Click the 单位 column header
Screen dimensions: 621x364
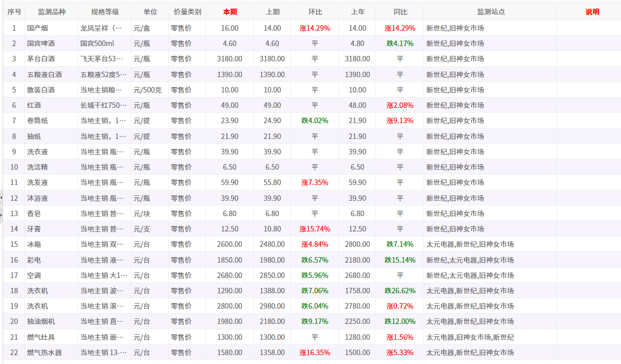150,12
